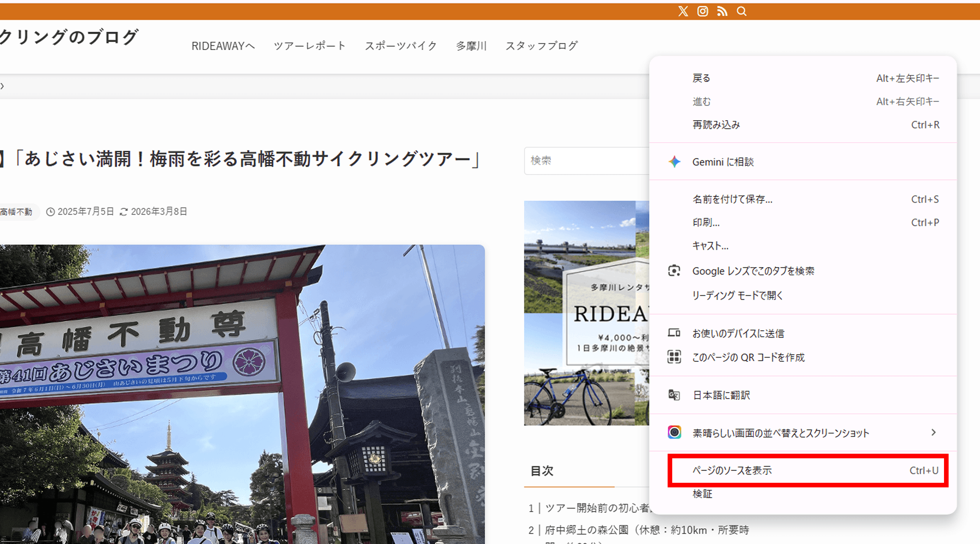
Task: Select 戻る in the context menu
Action: coord(803,78)
